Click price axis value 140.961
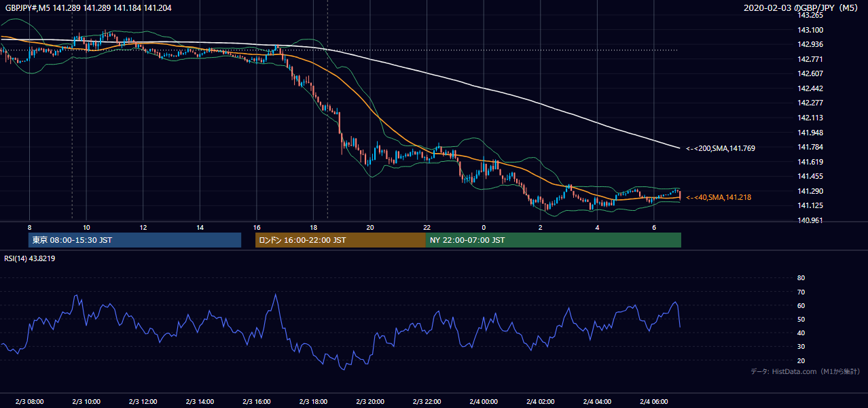Image resolution: width=868 pixels, height=408 pixels. tap(810, 220)
